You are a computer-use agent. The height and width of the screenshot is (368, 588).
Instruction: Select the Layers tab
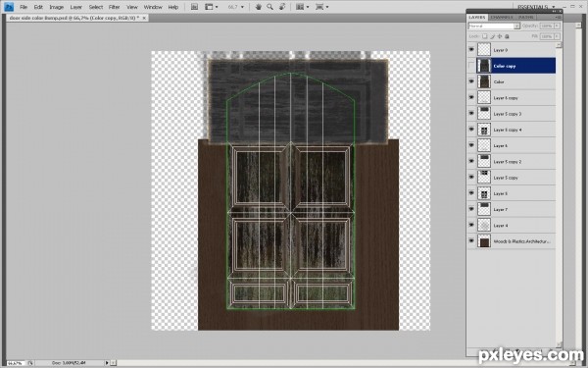point(477,18)
